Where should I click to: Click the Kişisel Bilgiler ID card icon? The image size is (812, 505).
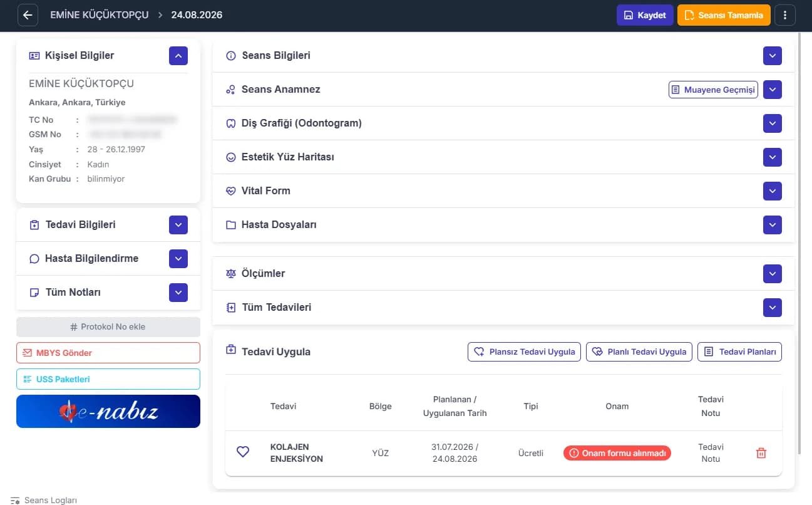pyautogui.click(x=34, y=56)
